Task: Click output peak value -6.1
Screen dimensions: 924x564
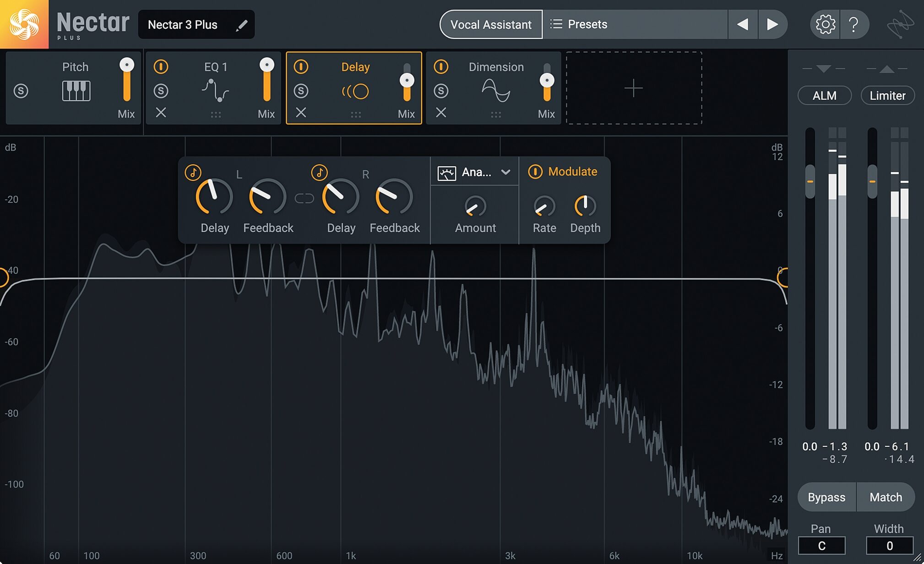Action: pos(897,446)
